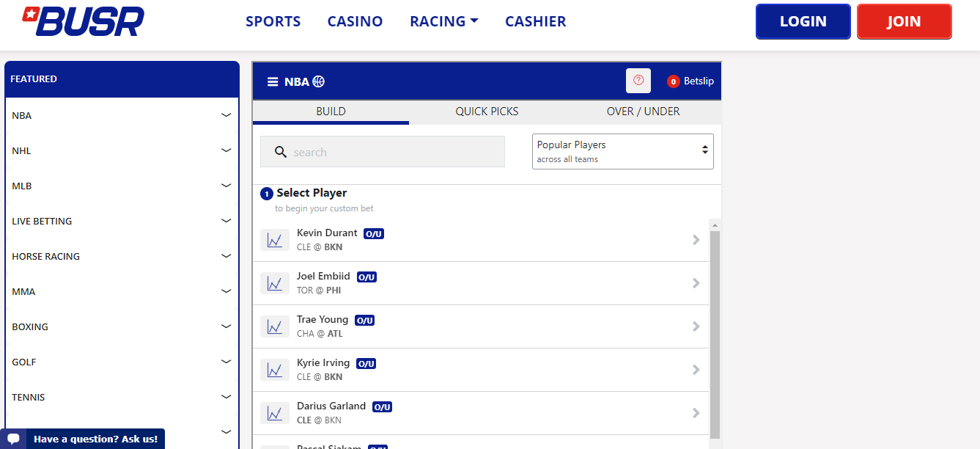Open Joel Embiid's stats chart icon
This screenshot has height=449, width=980.
(x=275, y=283)
